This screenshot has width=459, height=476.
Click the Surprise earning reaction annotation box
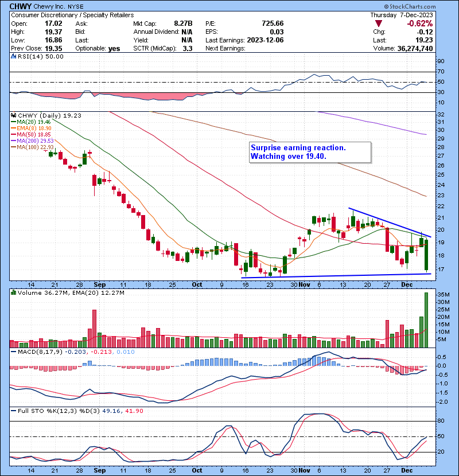click(310, 153)
